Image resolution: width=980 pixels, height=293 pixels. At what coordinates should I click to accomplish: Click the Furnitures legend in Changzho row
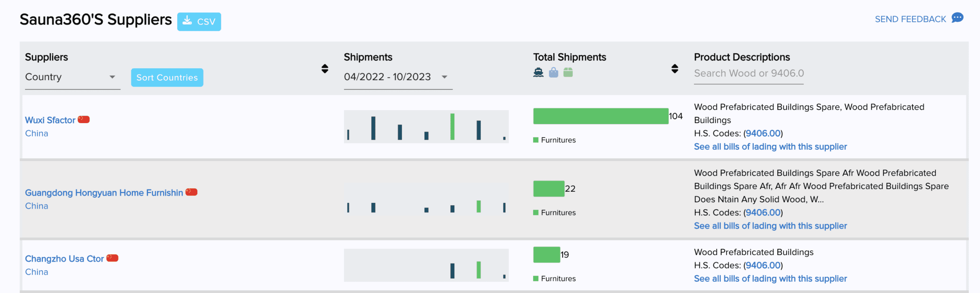pos(555,279)
